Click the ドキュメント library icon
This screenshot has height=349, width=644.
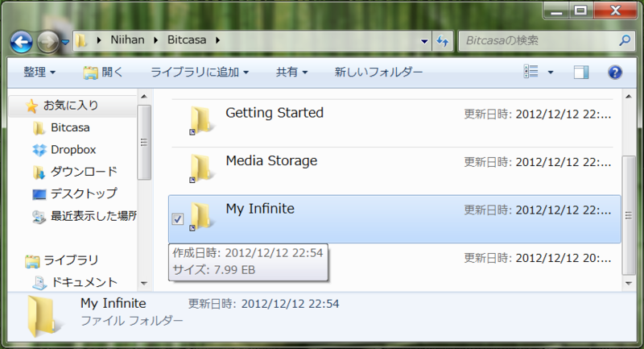tap(39, 282)
